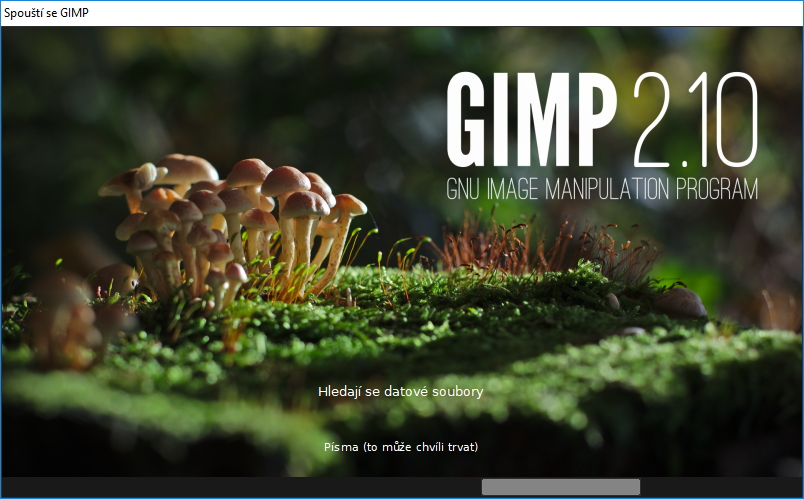The width and height of the screenshot is (804, 499).
Task: Click the 'Spouští se GIMP' window title
Action: pos(46,13)
